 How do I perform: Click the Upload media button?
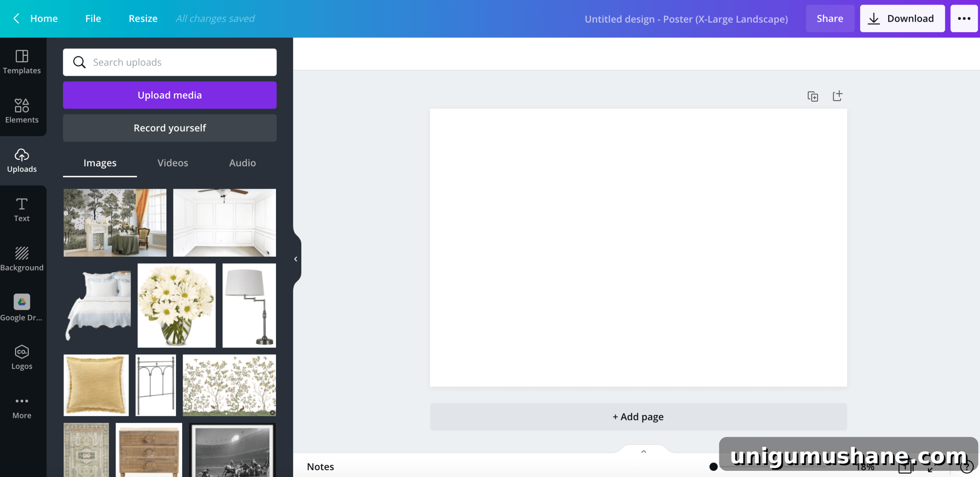point(170,95)
